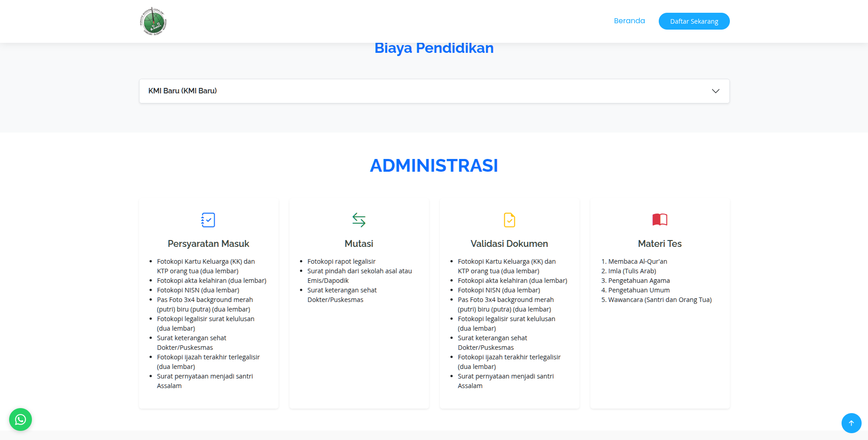Click the back-to-top arrow button
Screen dimensions: 868x440
851,423
